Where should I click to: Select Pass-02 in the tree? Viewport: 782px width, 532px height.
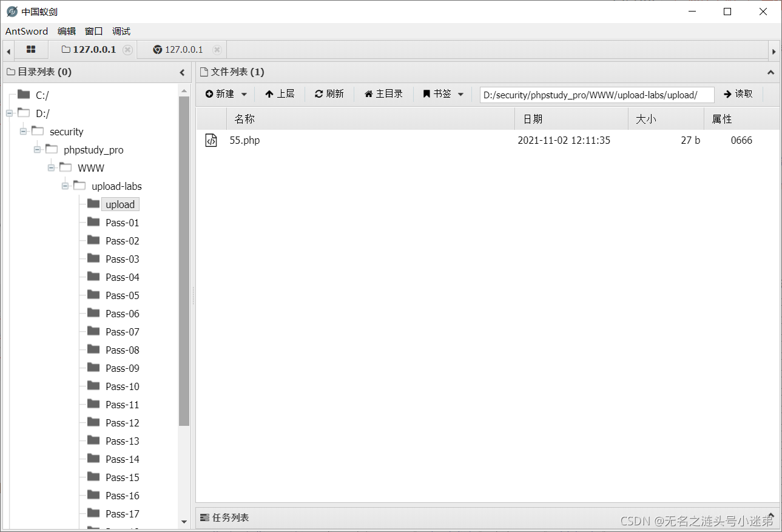(123, 241)
